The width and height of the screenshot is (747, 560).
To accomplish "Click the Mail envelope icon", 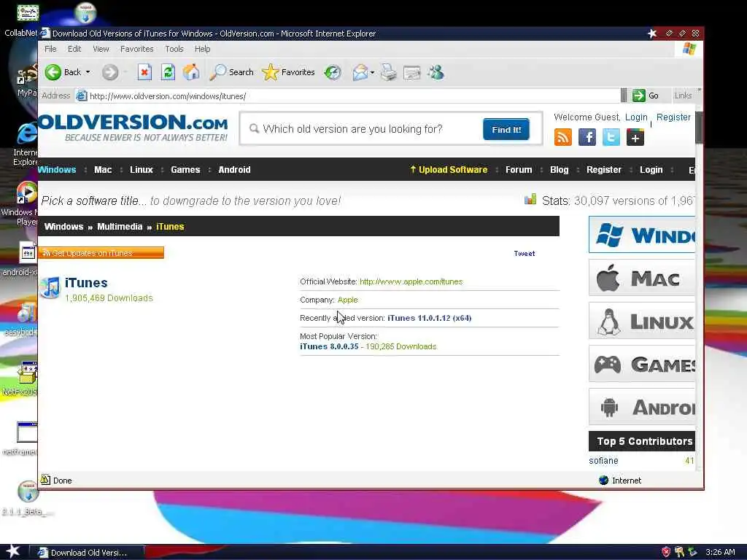I will pos(360,72).
